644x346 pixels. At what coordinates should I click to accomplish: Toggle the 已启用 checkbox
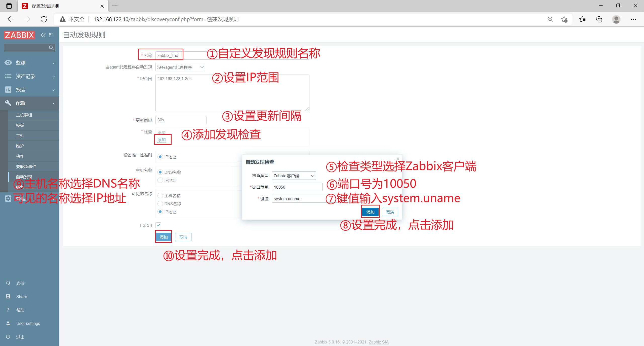click(158, 225)
